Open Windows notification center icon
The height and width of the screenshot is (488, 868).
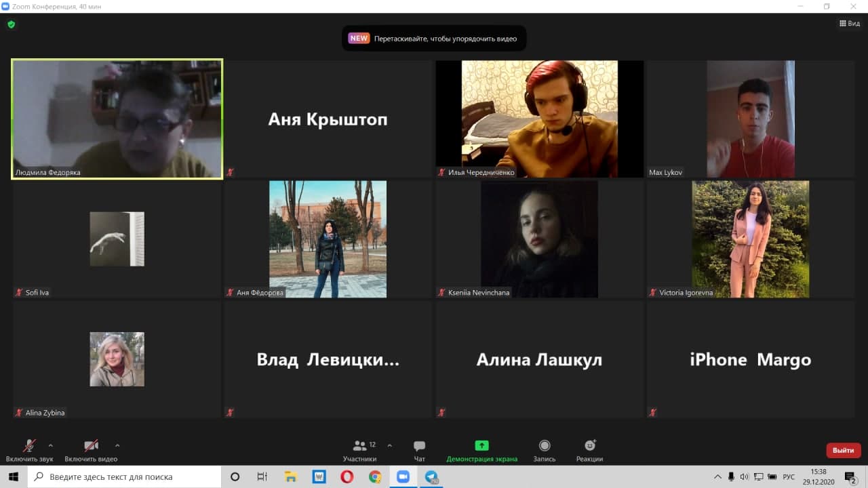pyautogui.click(x=851, y=476)
